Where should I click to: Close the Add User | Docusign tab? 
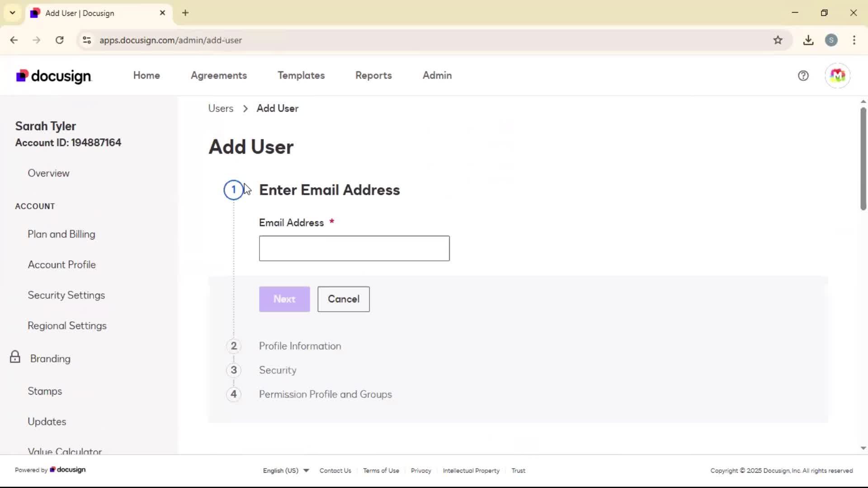pyautogui.click(x=162, y=13)
